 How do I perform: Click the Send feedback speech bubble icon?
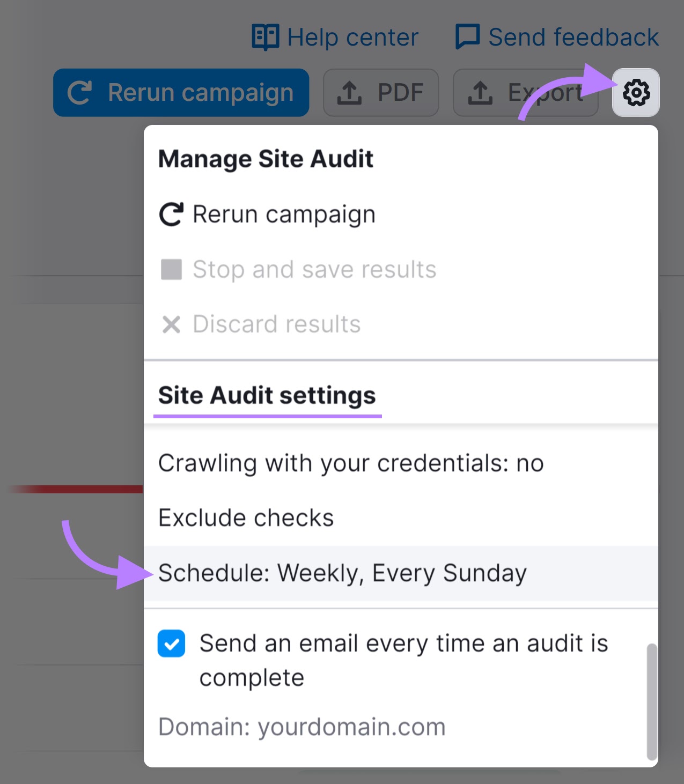click(467, 37)
